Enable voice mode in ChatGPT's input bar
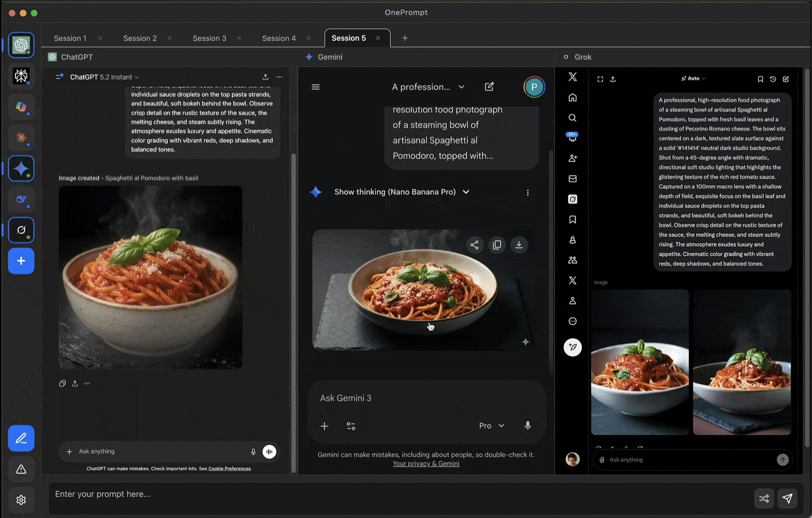 (x=270, y=451)
